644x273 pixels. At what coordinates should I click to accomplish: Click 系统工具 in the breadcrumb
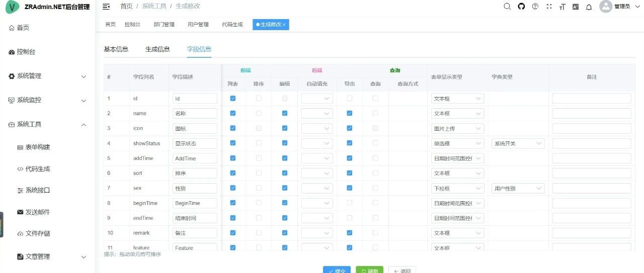click(x=154, y=7)
